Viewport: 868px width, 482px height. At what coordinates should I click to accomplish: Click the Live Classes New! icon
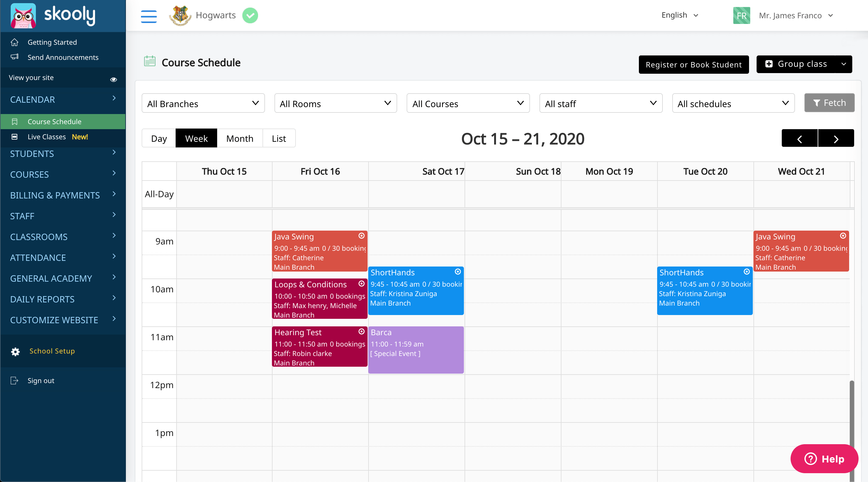(16, 136)
